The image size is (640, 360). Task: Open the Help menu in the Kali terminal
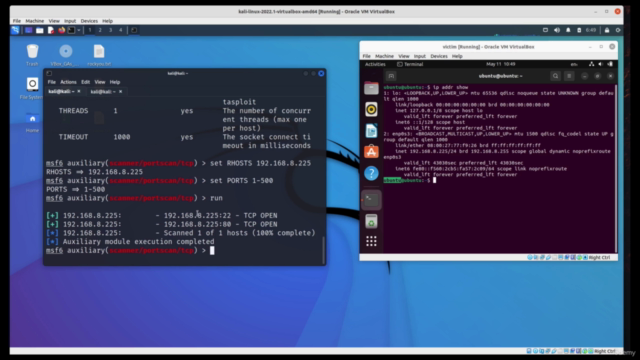tap(115, 82)
